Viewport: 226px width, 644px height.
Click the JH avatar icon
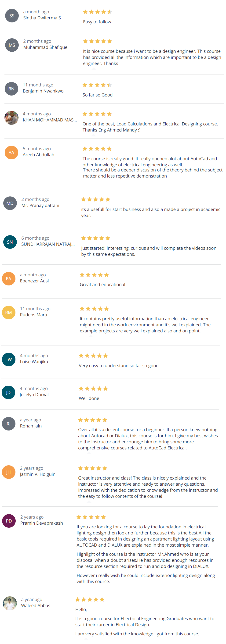coord(8,473)
